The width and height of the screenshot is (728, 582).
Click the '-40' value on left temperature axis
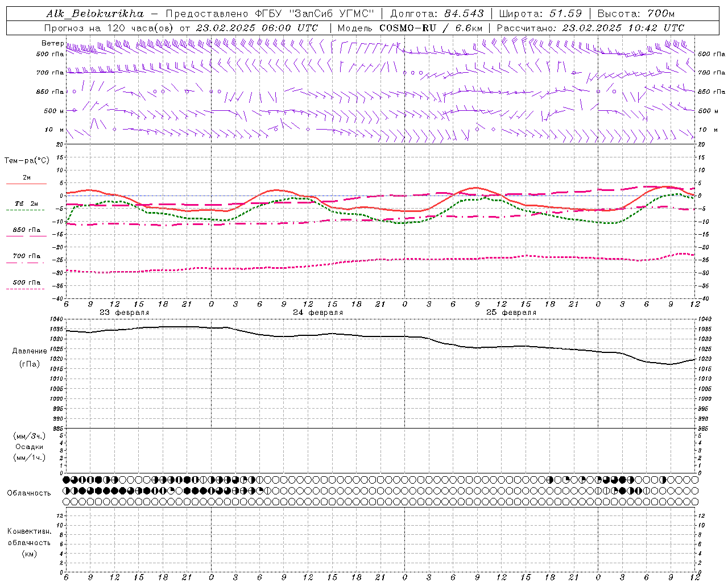click(x=58, y=298)
